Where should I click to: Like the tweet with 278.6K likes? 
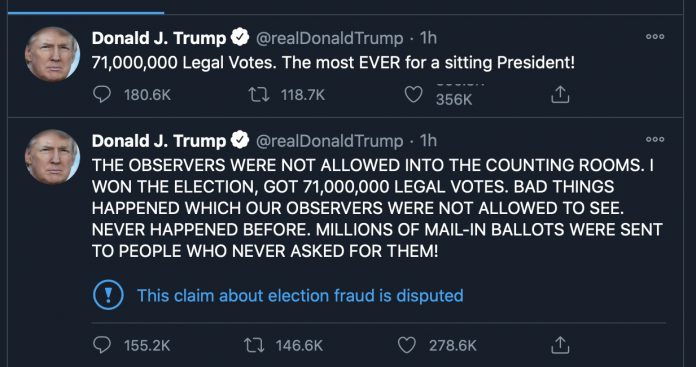click(x=407, y=345)
